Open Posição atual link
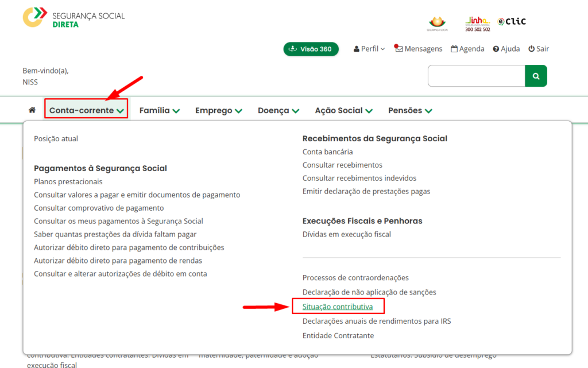The width and height of the screenshot is (588, 368). click(56, 138)
